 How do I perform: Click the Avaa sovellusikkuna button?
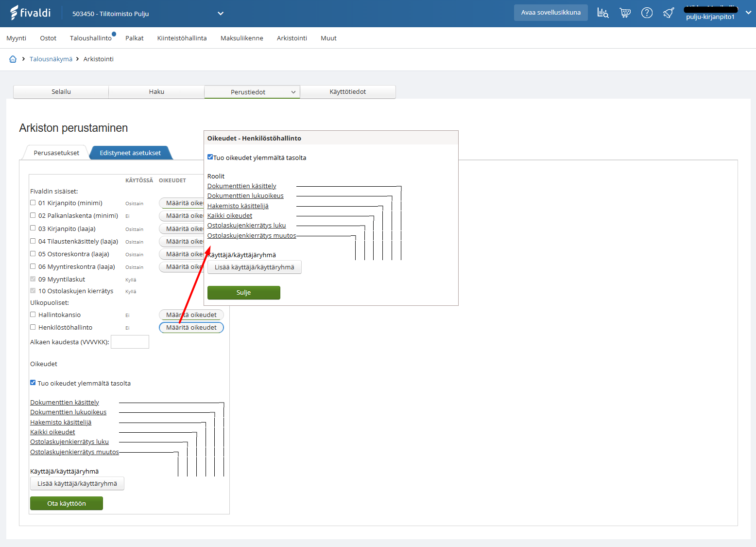point(551,13)
